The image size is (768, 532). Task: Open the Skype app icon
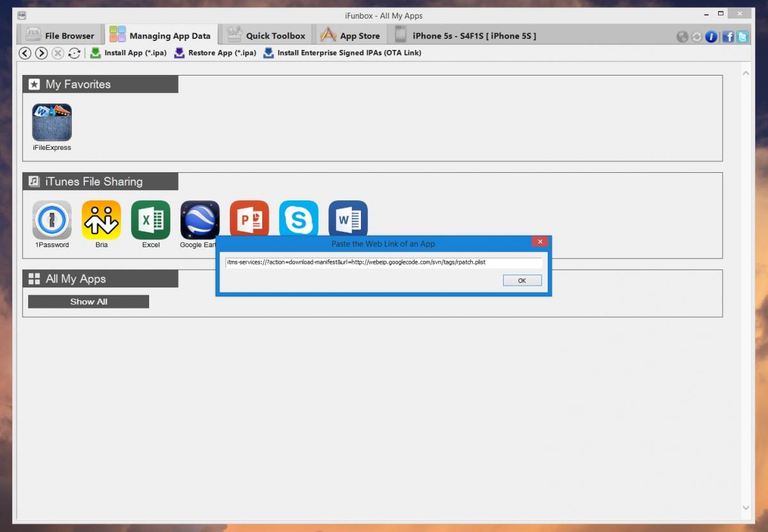click(298, 218)
